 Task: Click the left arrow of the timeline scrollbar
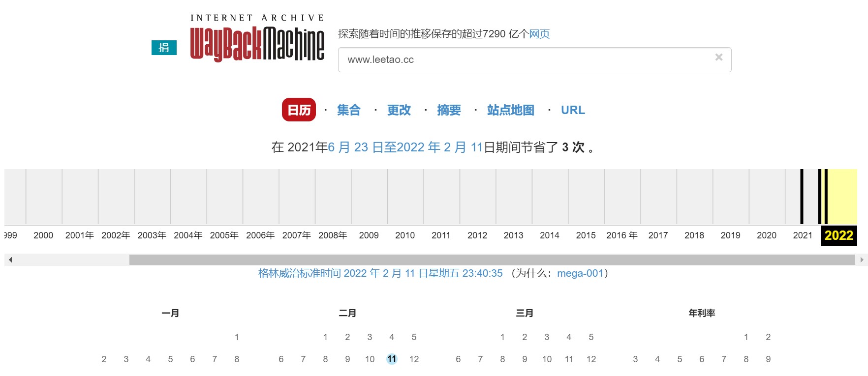(x=10, y=260)
